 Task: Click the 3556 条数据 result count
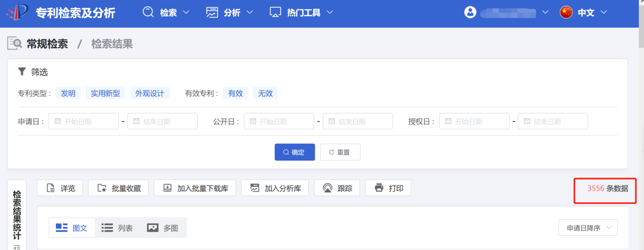608,188
